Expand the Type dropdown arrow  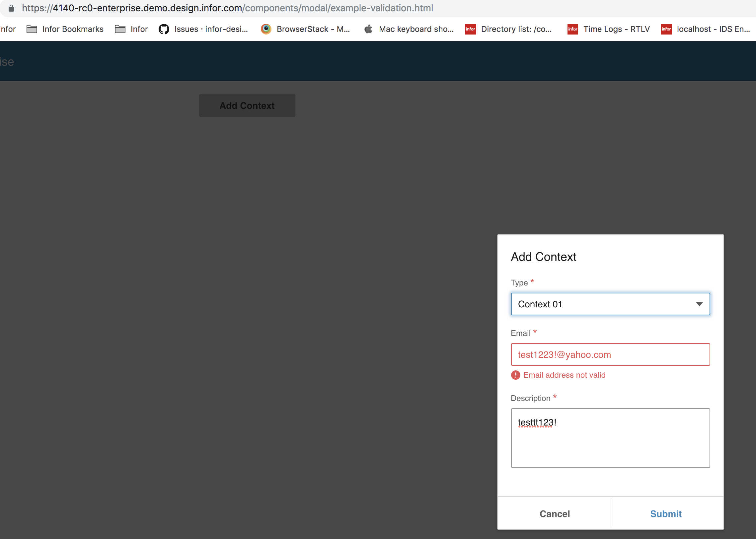pyautogui.click(x=699, y=304)
